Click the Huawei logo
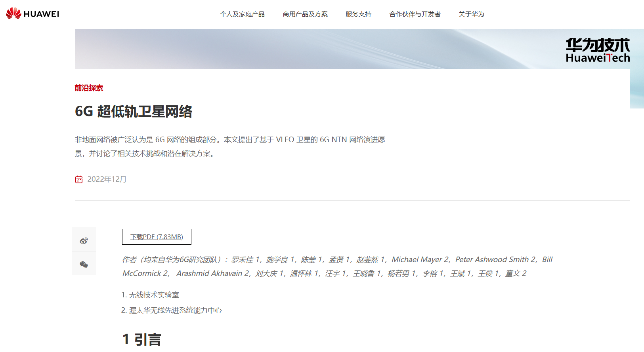Viewport: 644px width, 352px height. [x=32, y=14]
